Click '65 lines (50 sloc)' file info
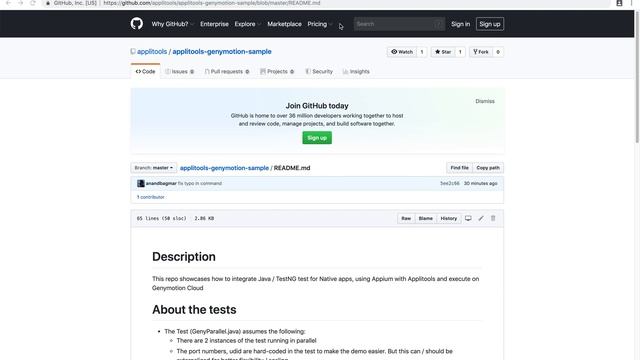This screenshot has width=640, height=360. point(161,218)
